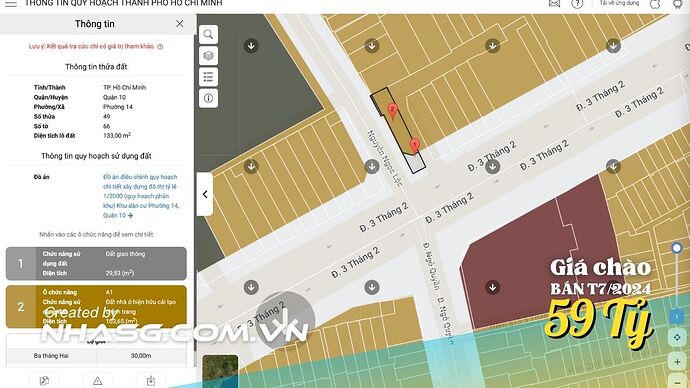Zoom in with the plus button
The height and width of the screenshot is (388, 690).
[x=677, y=362]
